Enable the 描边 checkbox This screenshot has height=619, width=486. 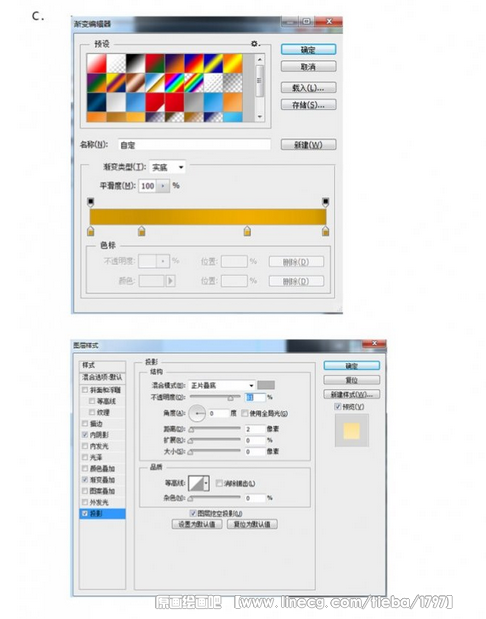pyautogui.click(x=85, y=424)
